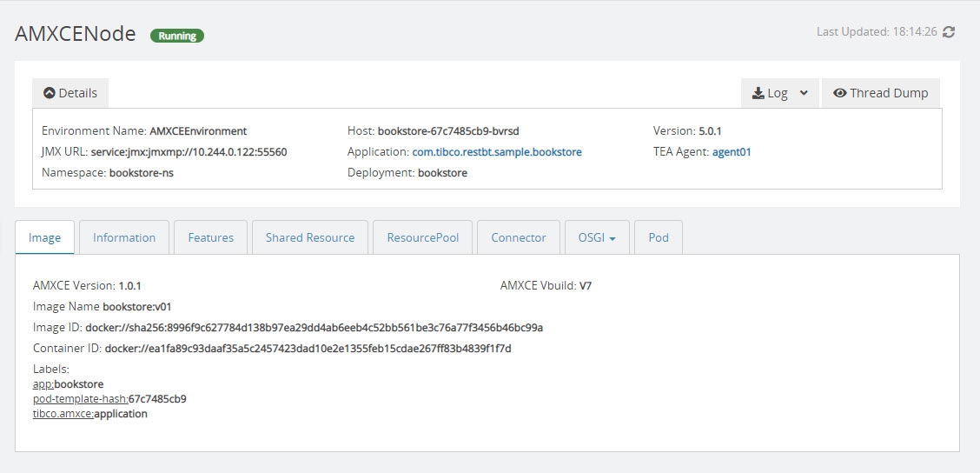980x473 pixels.
Task: Show the Connector tab
Action: tap(519, 237)
